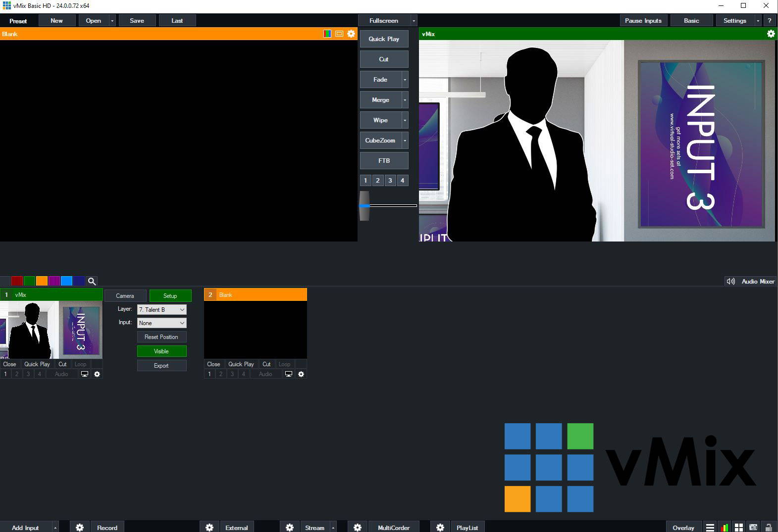Expand the Settings dropdown arrow
The image size is (778, 532).
point(758,21)
